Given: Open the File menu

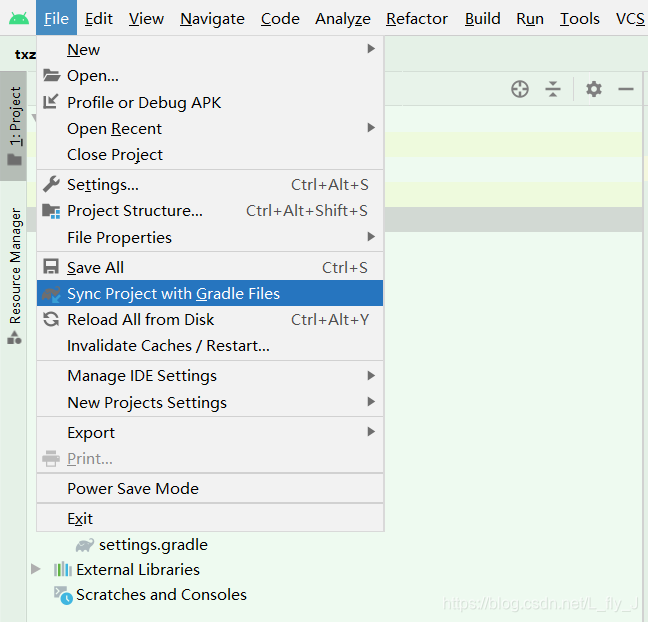Looking at the screenshot, I should (x=56, y=18).
